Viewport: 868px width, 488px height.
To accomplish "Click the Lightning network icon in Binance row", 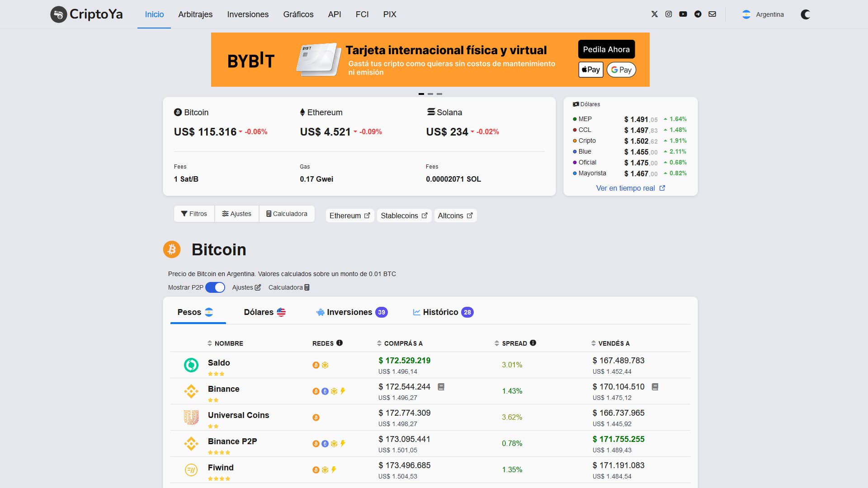I will tap(342, 391).
